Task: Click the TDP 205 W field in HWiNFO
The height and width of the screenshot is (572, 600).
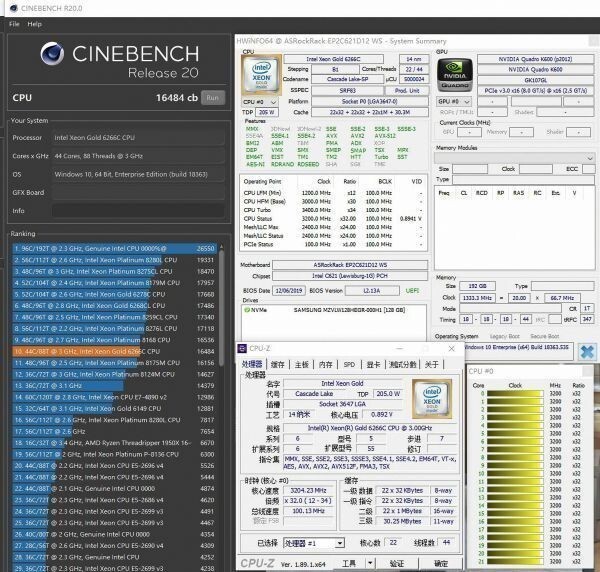Action: (267, 112)
